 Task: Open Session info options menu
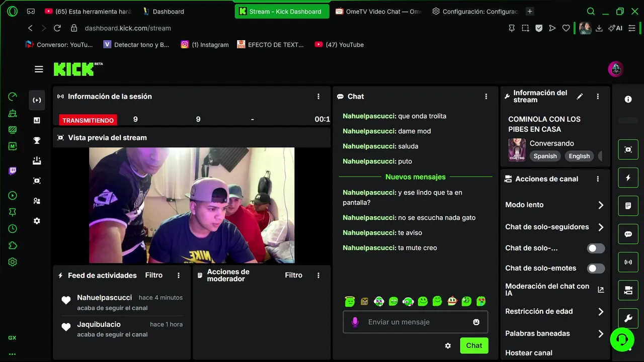point(318,97)
